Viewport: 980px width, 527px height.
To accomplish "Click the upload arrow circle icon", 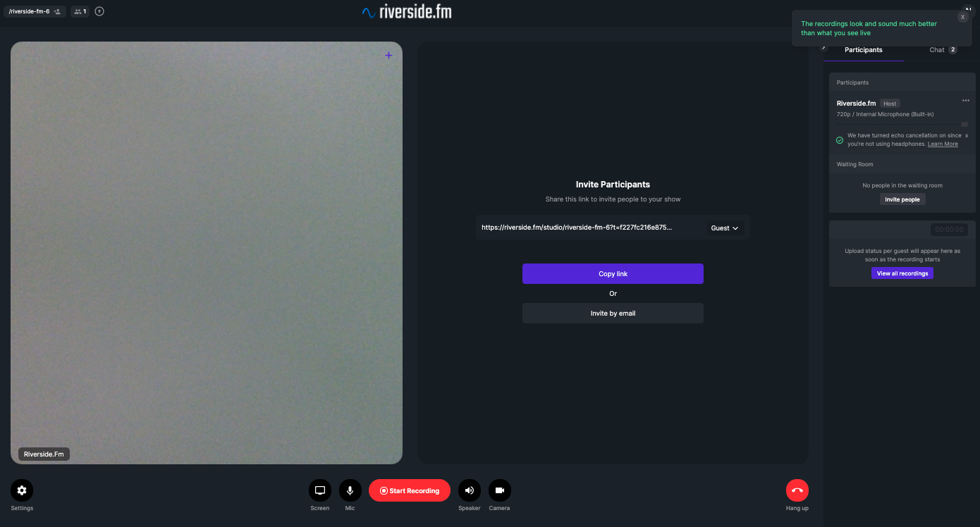I will tap(99, 11).
